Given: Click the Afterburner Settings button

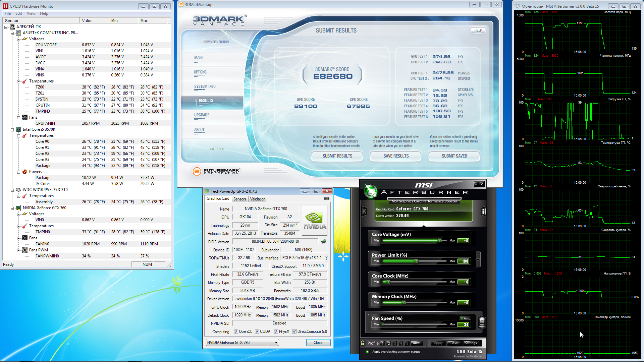Looking at the screenshot, I should [471, 343].
